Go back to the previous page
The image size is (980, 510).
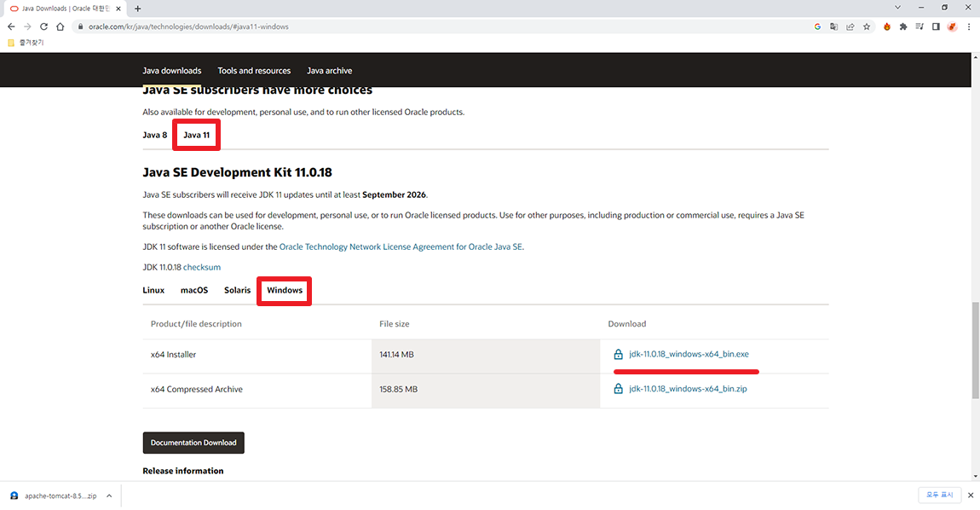(11, 27)
